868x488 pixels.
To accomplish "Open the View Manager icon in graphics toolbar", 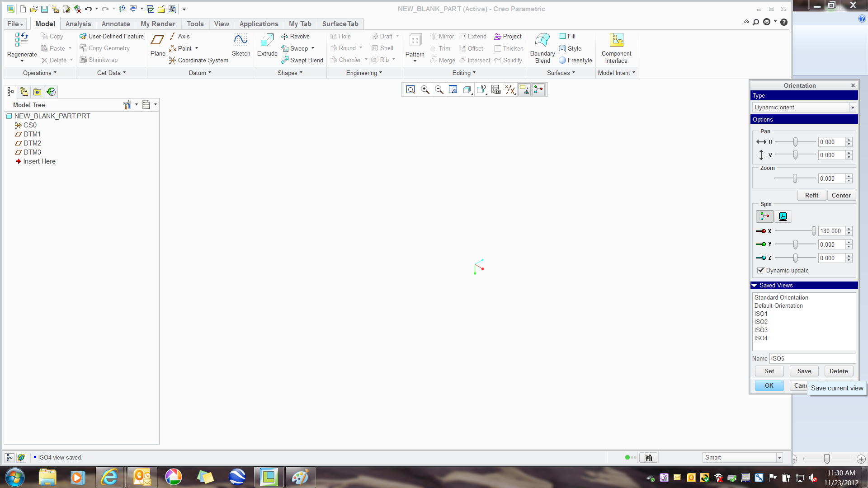I will [496, 89].
